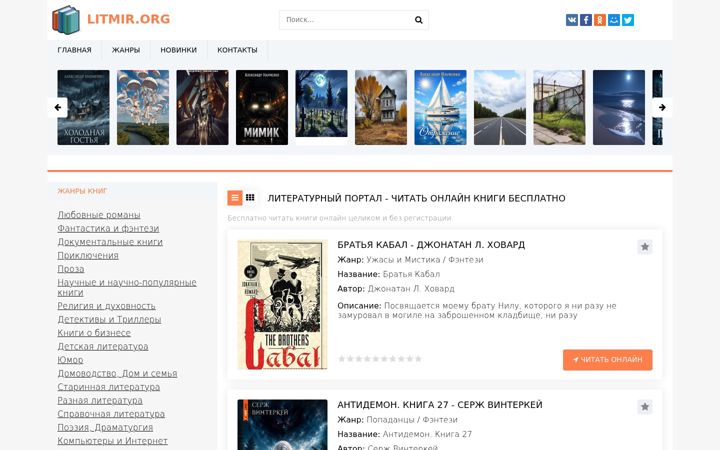Open The Brothers Cabal cover image
720x450 pixels.
[x=282, y=305]
